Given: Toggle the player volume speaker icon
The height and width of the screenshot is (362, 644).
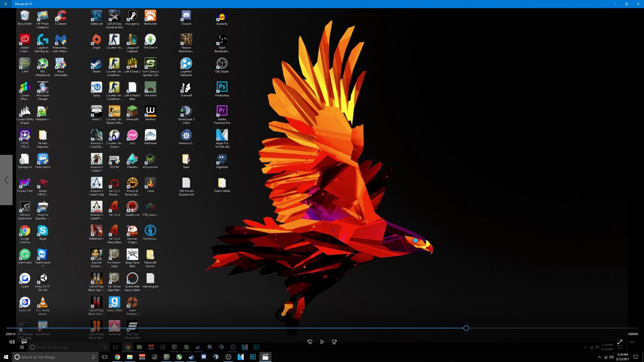Looking at the screenshot, I should [x=12, y=342].
